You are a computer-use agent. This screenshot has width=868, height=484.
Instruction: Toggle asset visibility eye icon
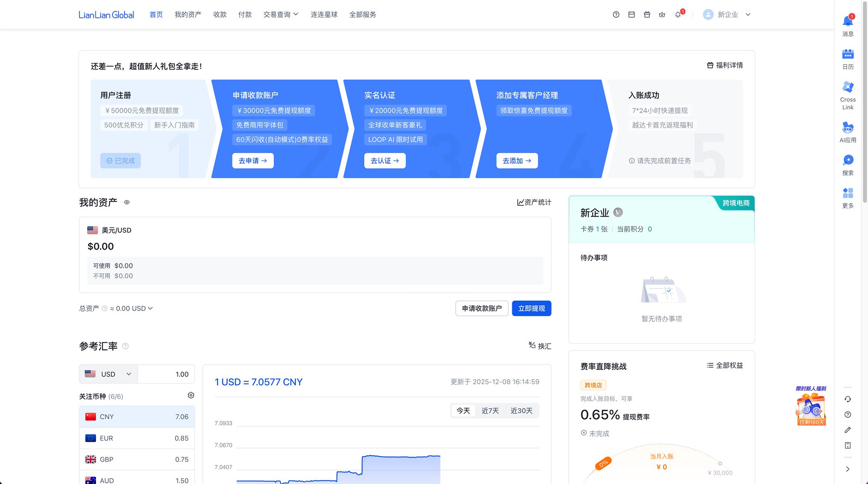tap(127, 202)
